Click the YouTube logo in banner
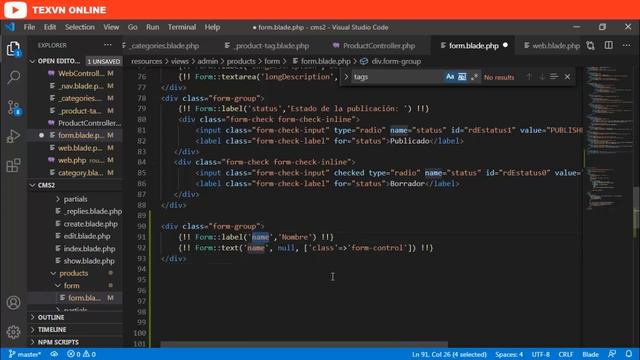The image size is (640, 360). point(16,10)
